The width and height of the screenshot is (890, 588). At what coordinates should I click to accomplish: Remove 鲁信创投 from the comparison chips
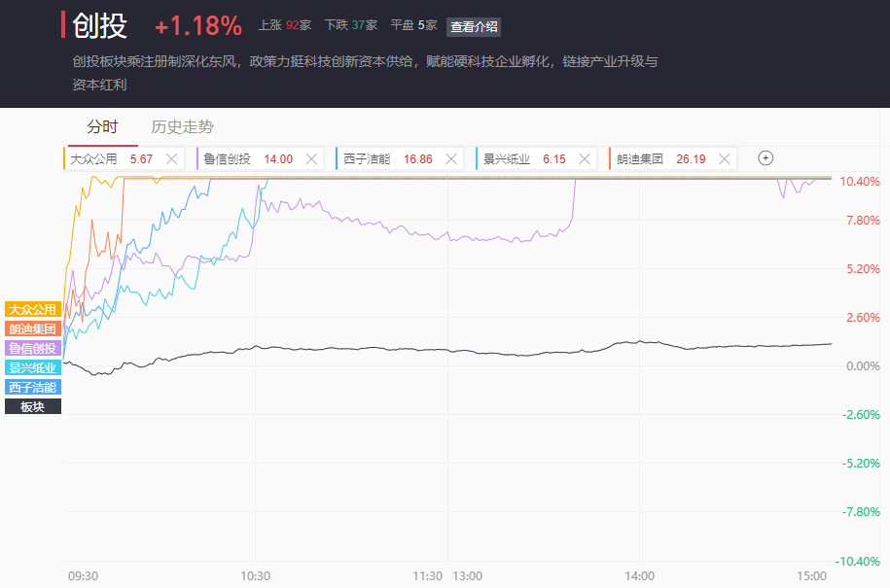pyautogui.click(x=312, y=158)
